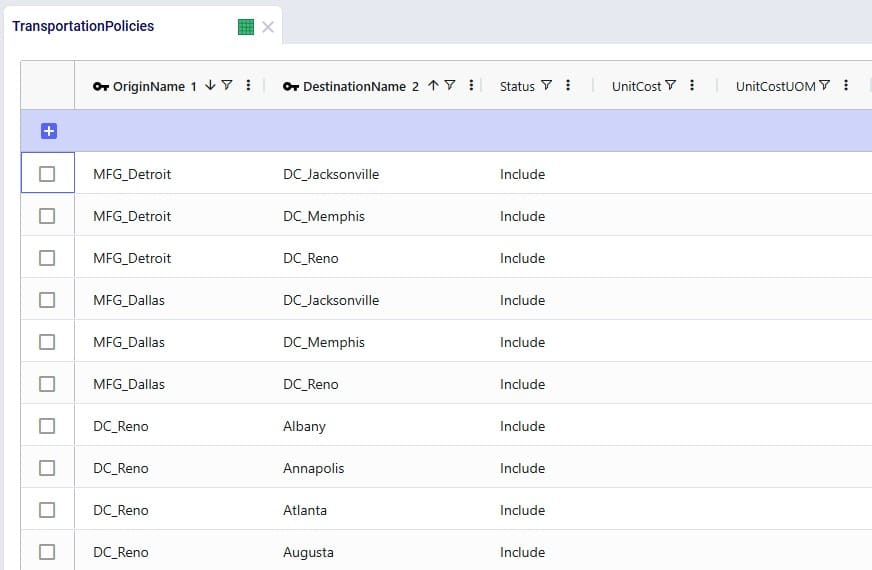Click DC_Jacksonville in the MFG_Detroit row
Screen dimensions: 872x570
click(x=331, y=175)
